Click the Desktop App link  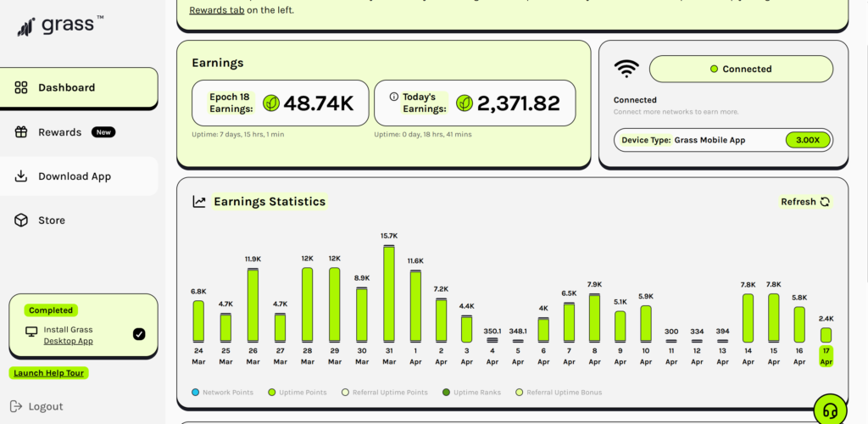coord(68,341)
